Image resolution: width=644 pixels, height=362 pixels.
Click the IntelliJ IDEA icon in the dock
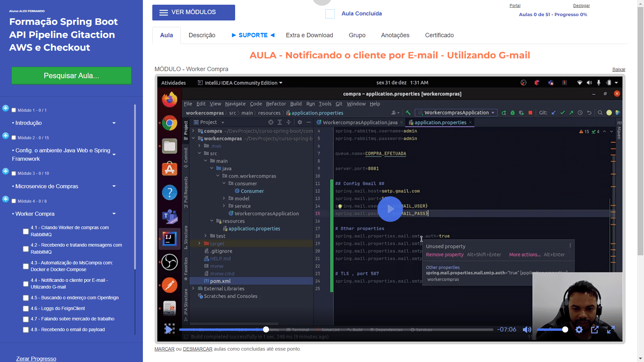click(x=169, y=239)
